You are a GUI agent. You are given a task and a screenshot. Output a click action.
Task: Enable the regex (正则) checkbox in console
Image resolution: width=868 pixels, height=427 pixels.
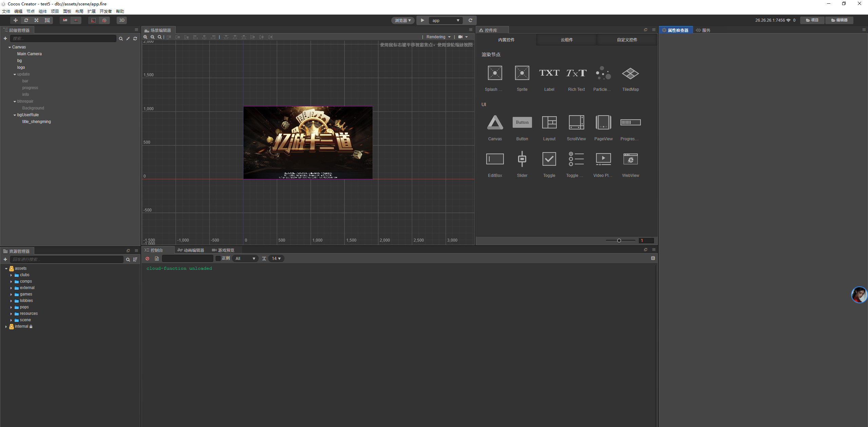pyautogui.click(x=218, y=259)
